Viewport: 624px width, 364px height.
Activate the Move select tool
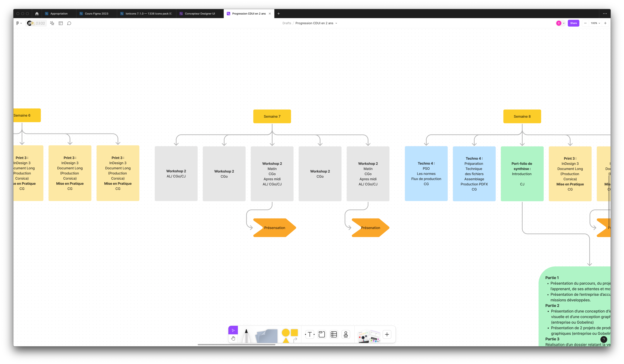pos(233,330)
